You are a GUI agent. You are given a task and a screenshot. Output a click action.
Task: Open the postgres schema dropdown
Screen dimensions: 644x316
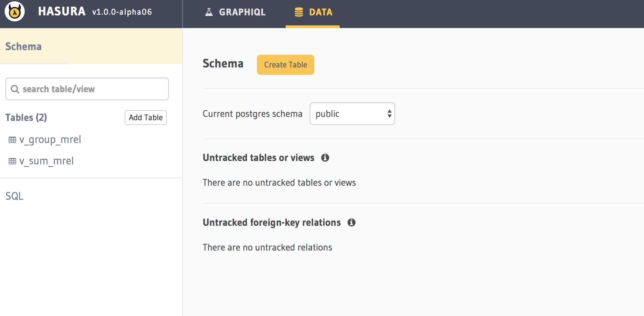point(352,114)
